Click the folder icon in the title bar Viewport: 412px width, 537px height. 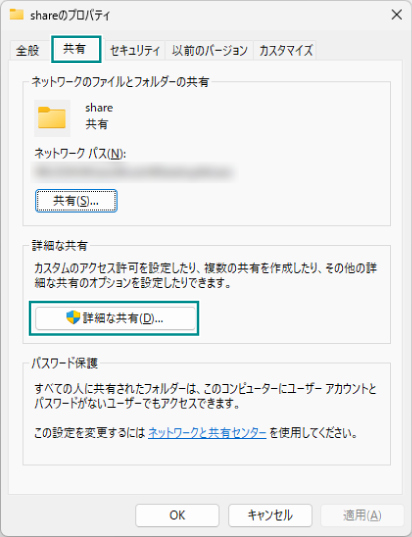tap(16, 15)
